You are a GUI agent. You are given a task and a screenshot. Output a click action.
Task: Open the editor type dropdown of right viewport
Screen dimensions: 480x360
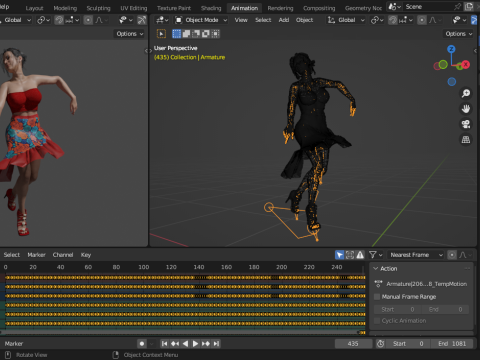click(x=162, y=20)
